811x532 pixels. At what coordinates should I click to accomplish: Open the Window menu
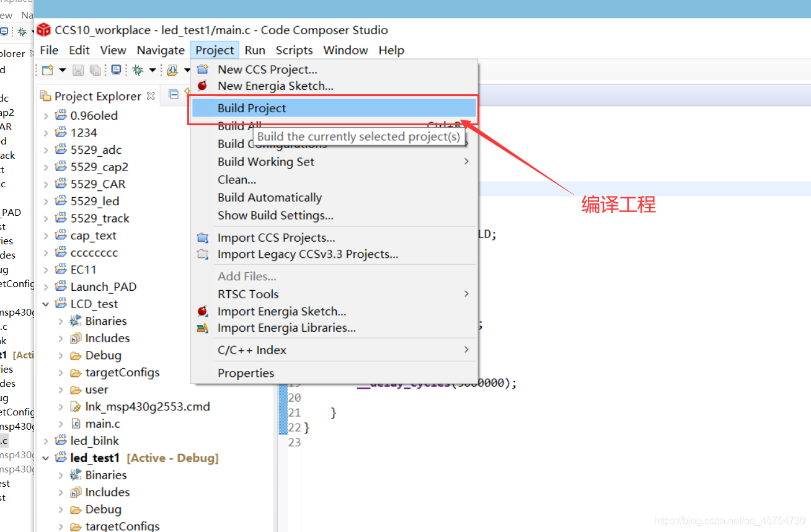pos(346,50)
